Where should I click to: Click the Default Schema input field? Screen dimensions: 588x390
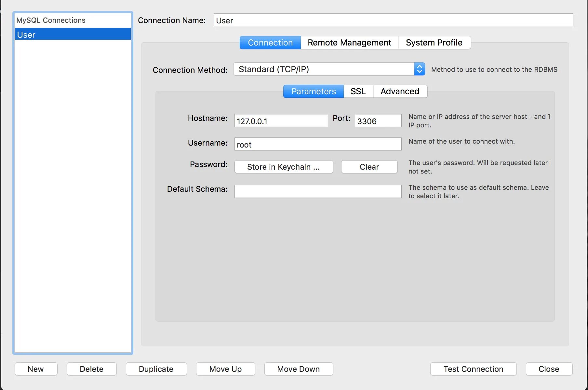click(318, 191)
